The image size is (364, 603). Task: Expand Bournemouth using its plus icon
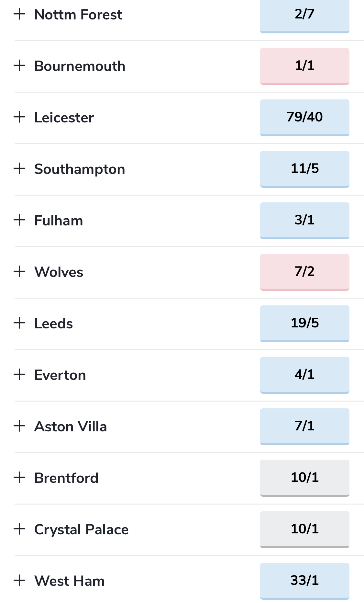(19, 65)
